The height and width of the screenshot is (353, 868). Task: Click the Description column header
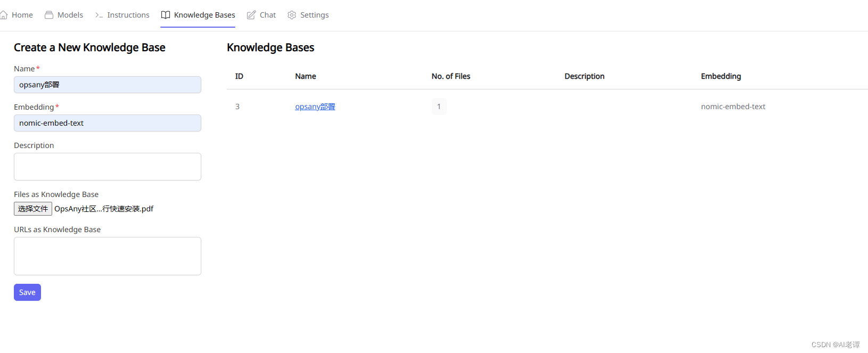click(584, 76)
